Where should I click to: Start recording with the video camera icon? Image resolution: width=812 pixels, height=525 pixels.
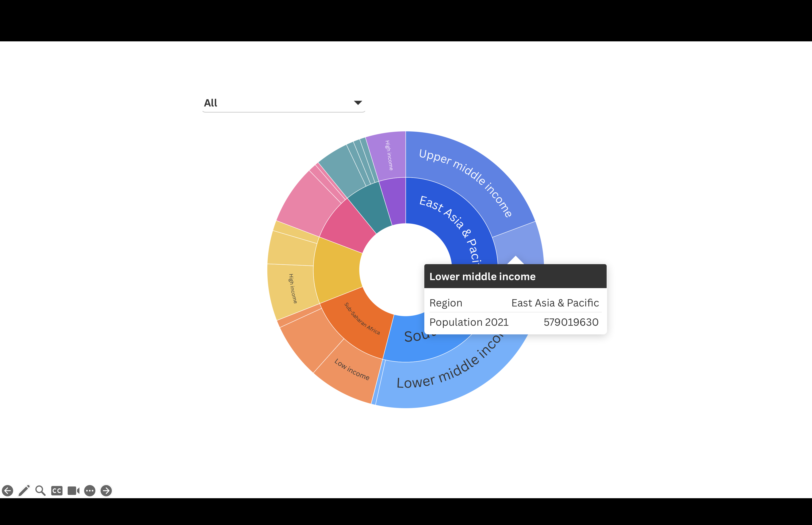[x=73, y=490]
